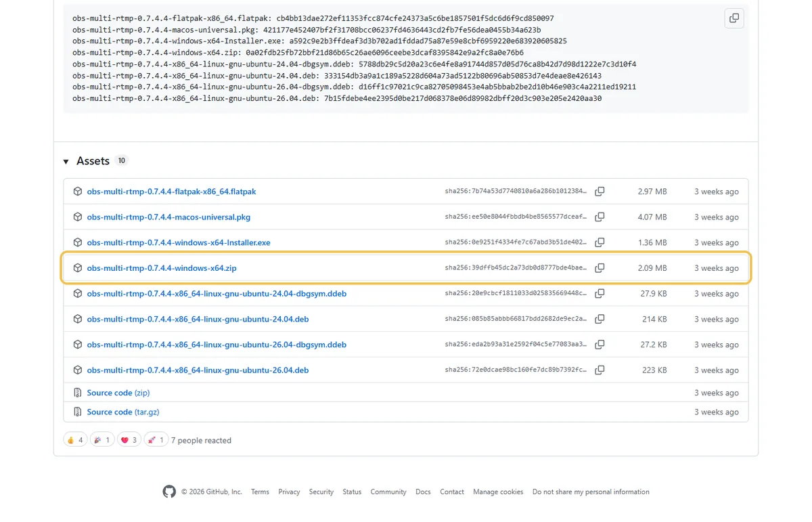This screenshot has height=522, width=812.
Task: Download the ubuntu-24.04-dbgsym.ddeb package
Action: [217, 294]
